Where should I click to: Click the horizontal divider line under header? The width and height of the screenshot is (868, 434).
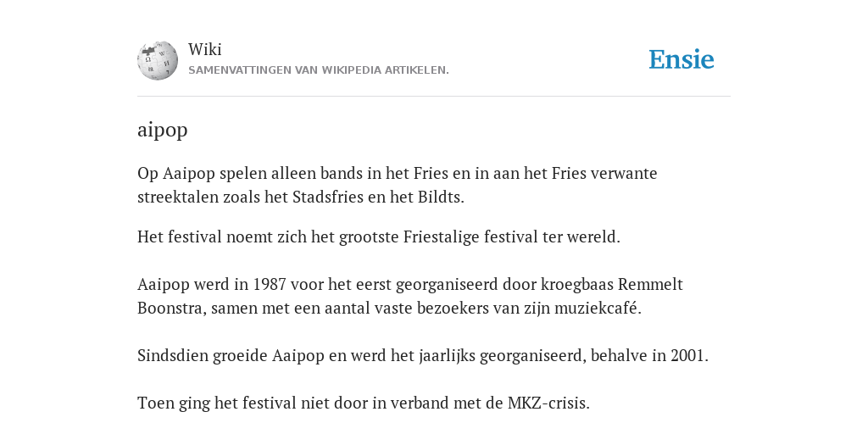pyautogui.click(x=434, y=97)
